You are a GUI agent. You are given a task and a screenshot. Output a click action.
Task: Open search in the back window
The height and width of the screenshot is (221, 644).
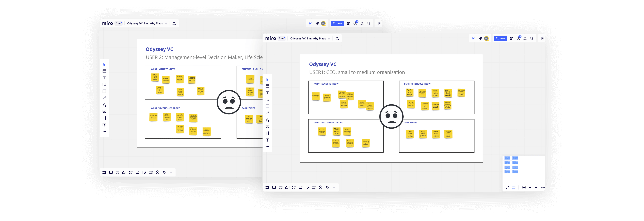[368, 23]
